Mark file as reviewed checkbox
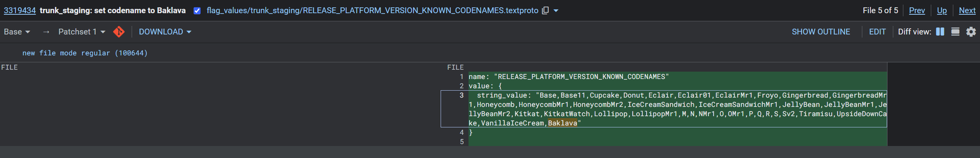 [197, 10]
